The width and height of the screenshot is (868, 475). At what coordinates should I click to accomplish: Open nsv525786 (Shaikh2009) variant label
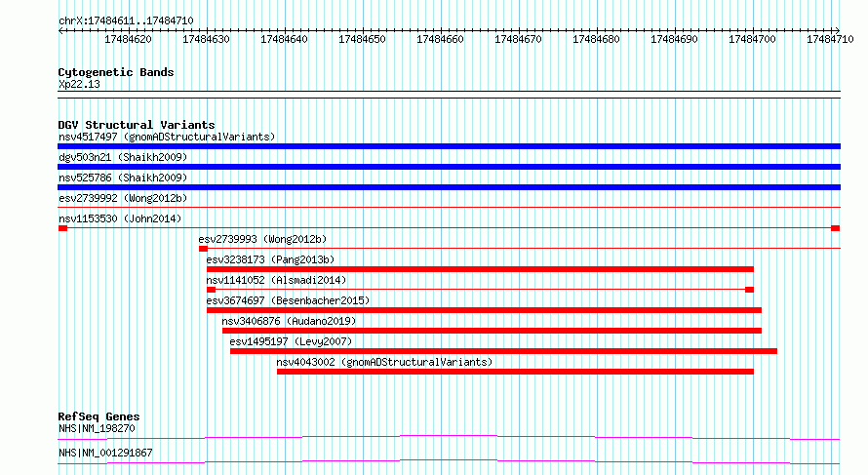(x=123, y=178)
